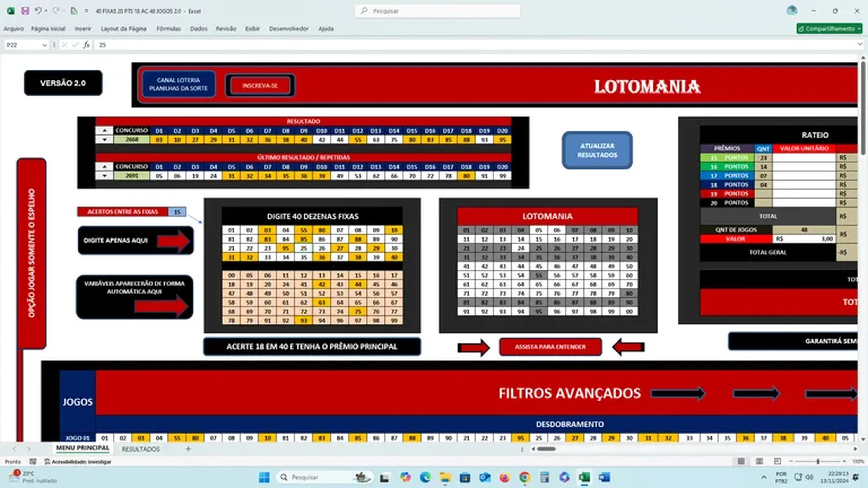Viewport: 868px width, 488px height.
Task: Open the Desenvolvedor ribbon tab
Action: point(289,29)
